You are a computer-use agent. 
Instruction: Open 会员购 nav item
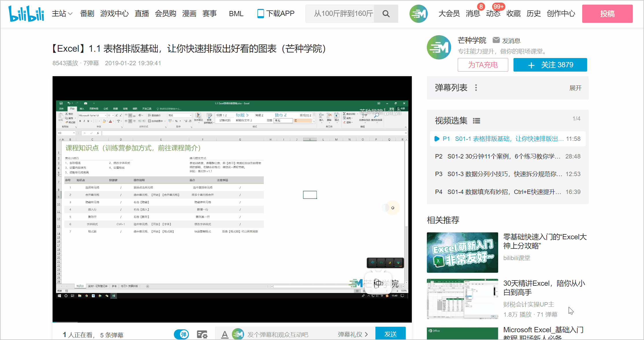tap(165, 14)
